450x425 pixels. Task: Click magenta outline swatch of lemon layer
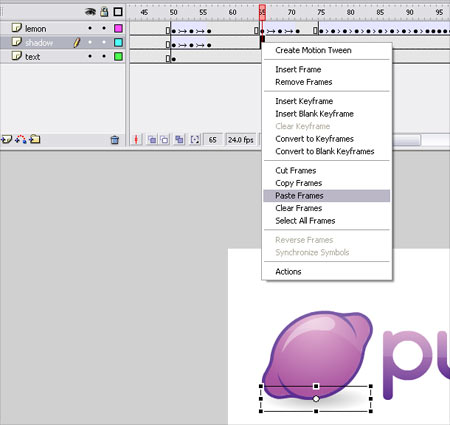click(118, 28)
